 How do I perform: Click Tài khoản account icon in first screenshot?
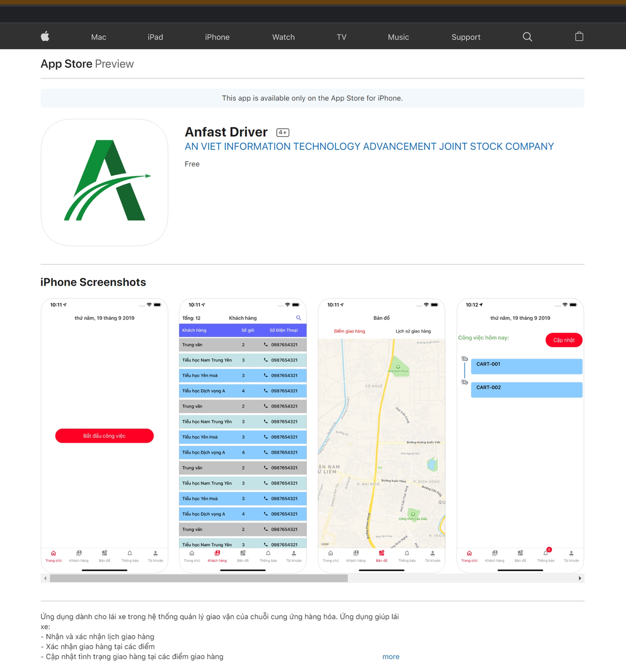pyautogui.click(x=155, y=553)
